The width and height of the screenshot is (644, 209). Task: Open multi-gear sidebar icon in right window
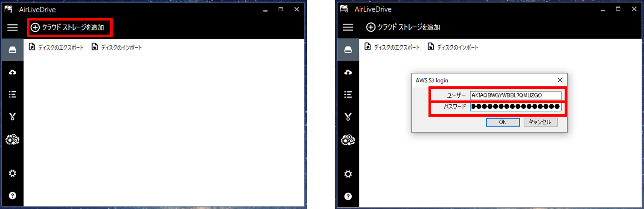[348, 139]
